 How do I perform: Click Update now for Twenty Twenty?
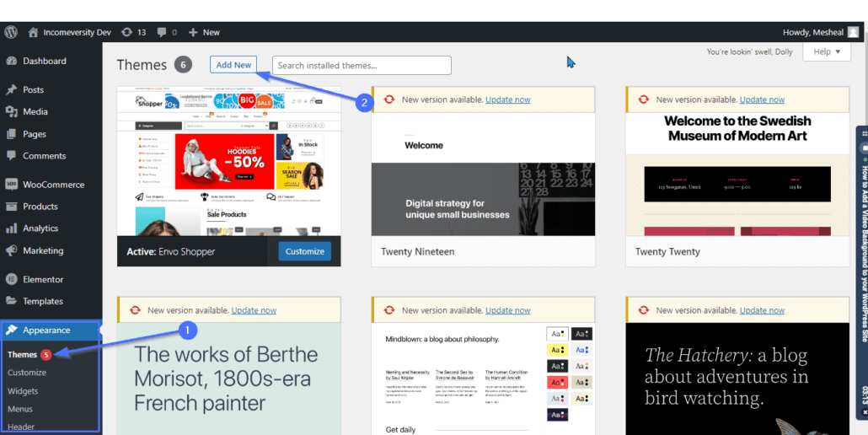tap(763, 99)
